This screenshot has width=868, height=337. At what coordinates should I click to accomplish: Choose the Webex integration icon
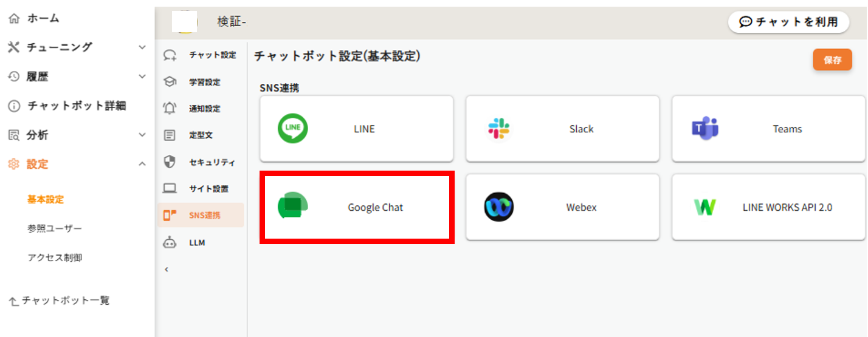(x=498, y=208)
